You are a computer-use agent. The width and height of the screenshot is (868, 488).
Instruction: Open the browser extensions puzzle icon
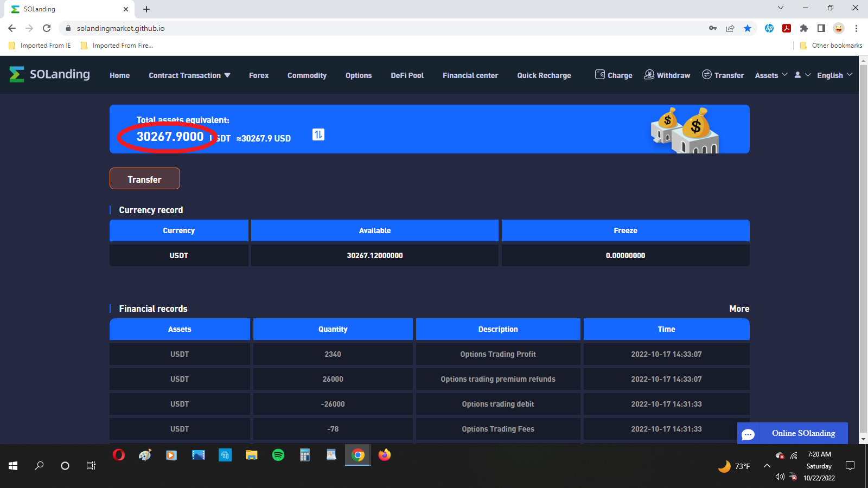coord(804,28)
